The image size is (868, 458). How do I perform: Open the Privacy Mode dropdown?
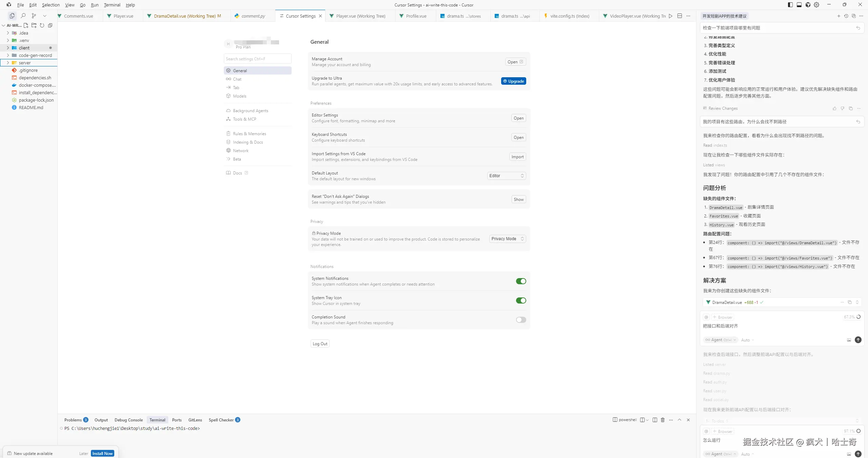point(508,239)
